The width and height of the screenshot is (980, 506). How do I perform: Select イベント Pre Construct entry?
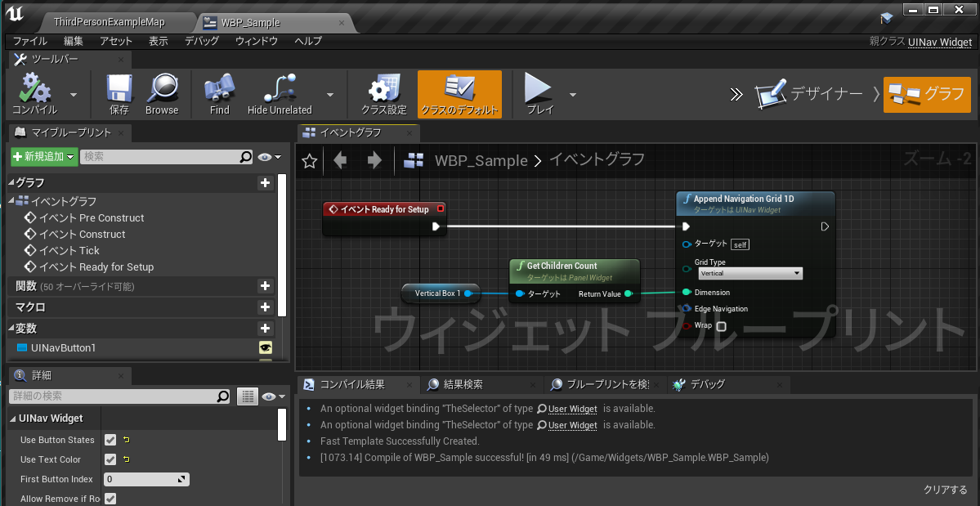coord(83,218)
